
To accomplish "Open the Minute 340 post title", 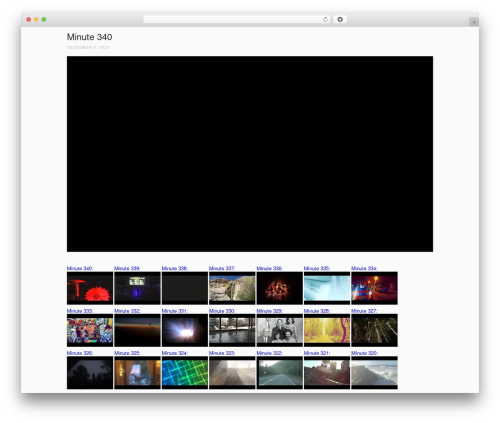I will pos(89,37).
